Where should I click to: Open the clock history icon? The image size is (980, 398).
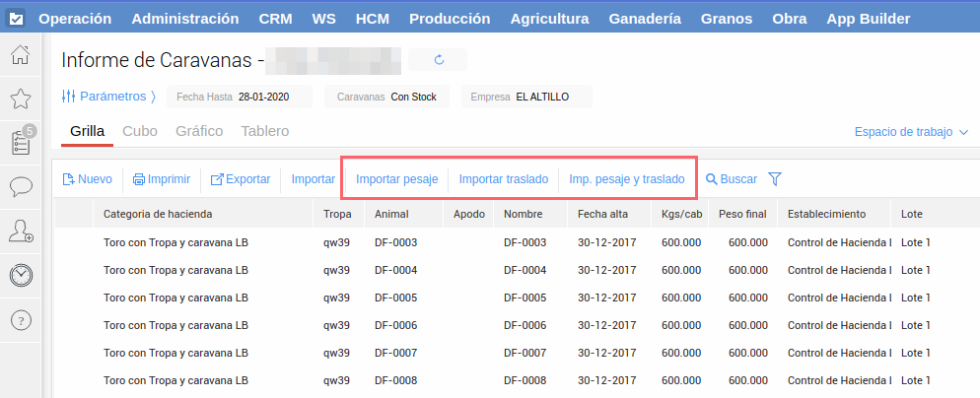click(x=21, y=276)
